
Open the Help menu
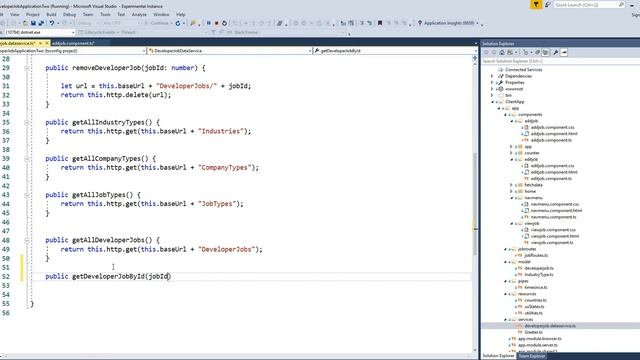[x=180, y=14]
